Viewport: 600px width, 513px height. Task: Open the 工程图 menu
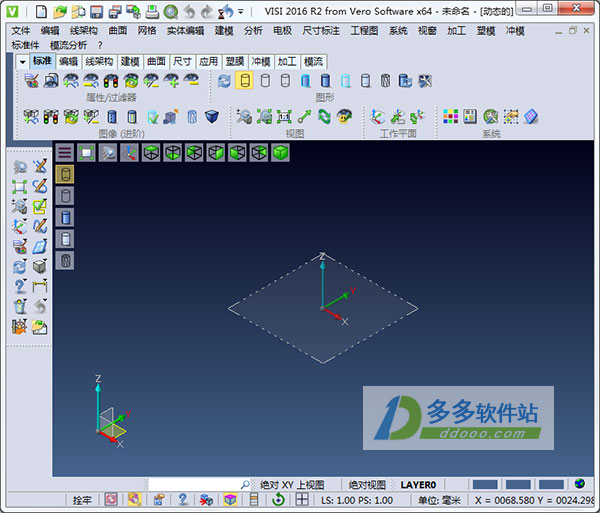[364, 31]
